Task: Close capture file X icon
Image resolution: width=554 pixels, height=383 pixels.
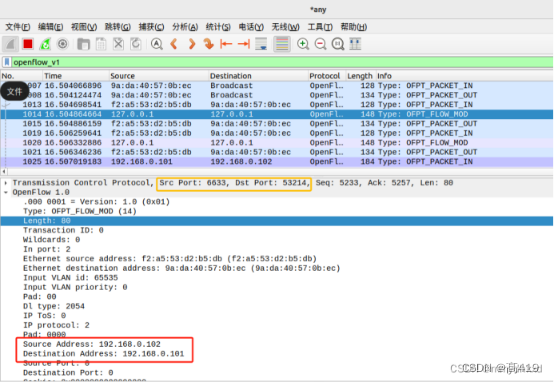Action: pyautogui.click(x=118, y=44)
